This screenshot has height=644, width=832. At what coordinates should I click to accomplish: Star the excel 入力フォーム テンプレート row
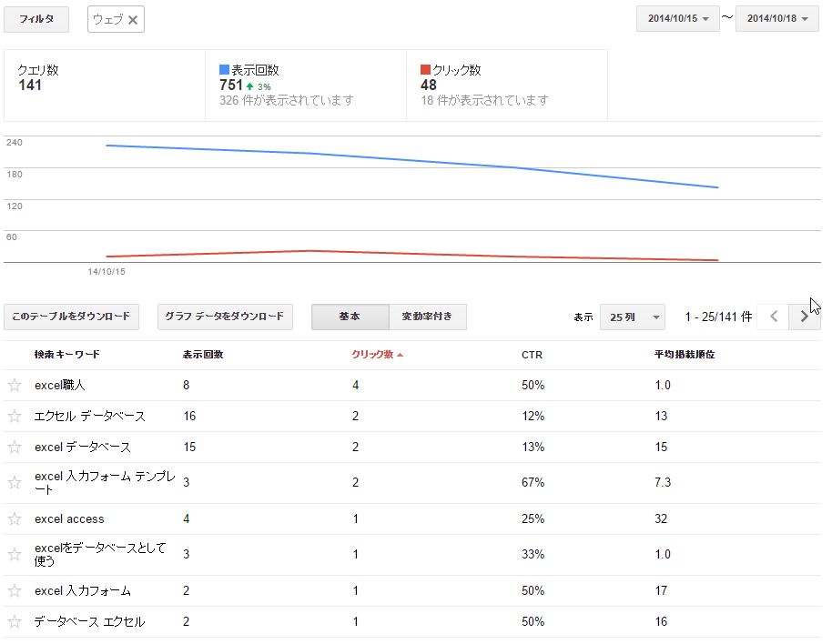[15, 483]
